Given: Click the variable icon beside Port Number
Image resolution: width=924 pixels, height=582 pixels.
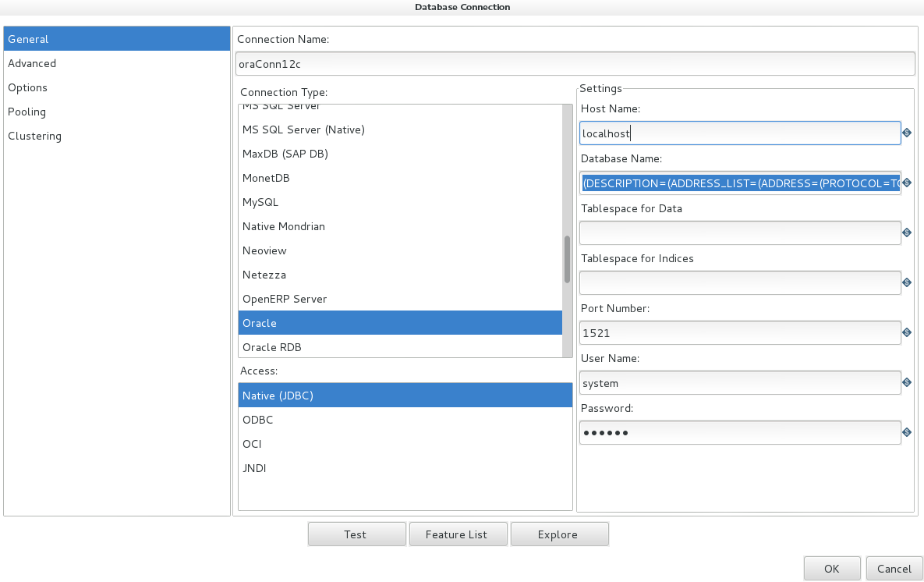Looking at the screenshot, I should tap(907, 332).
